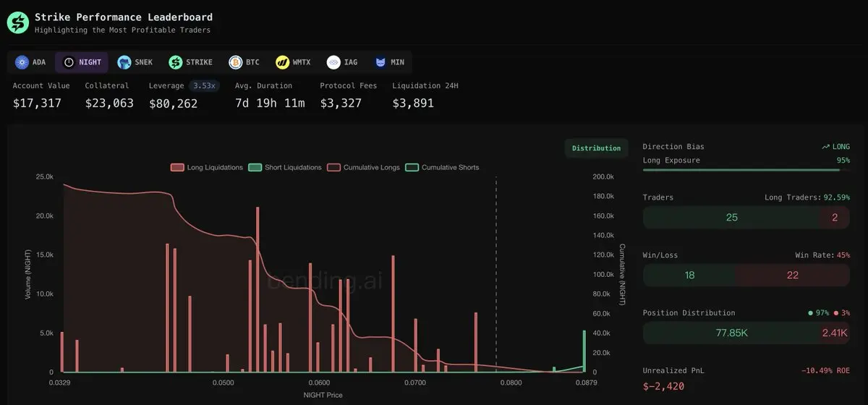Click the NIGHT clock-style icon
The height and width of the screenshot is (405, 868).
(69, 62)
